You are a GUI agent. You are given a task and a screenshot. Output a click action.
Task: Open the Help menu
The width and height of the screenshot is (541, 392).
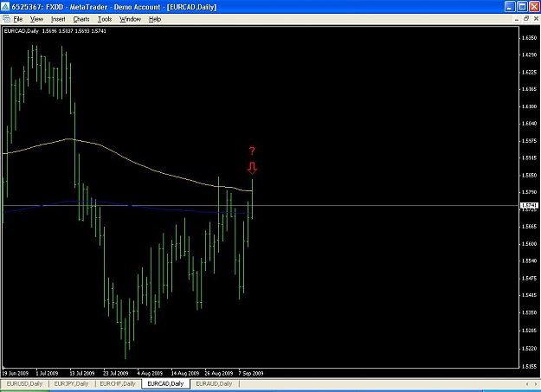[155, 19]
